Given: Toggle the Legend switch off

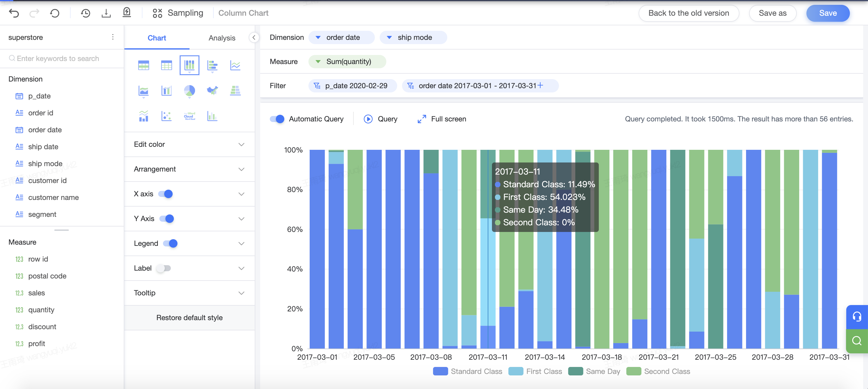Looking at the screenshot, I should (170, 243).
